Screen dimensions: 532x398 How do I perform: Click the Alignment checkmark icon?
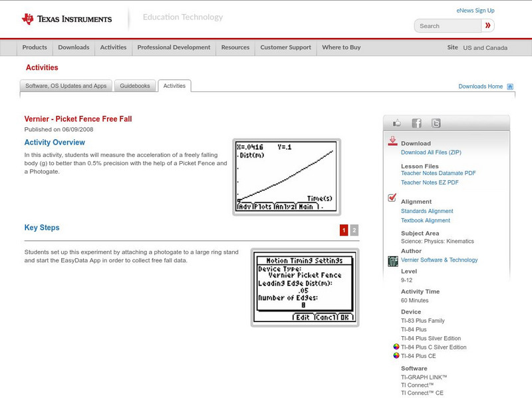tap(391, 196)
